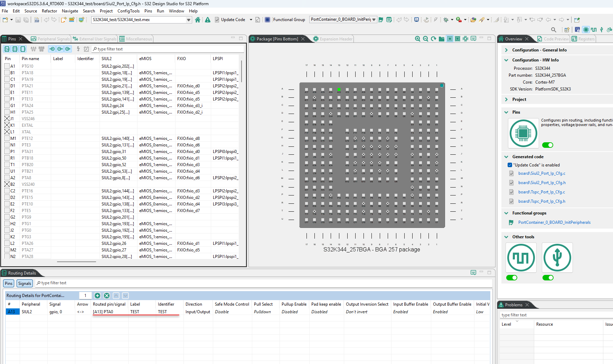613x364 pixels.
Task: Toggle the Clocks tool enable switch
Action: tap(512, 278)
